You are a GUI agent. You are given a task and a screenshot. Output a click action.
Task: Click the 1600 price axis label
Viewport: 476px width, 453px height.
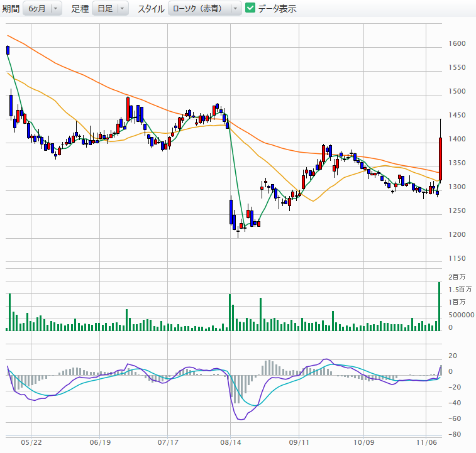[457, 44]
